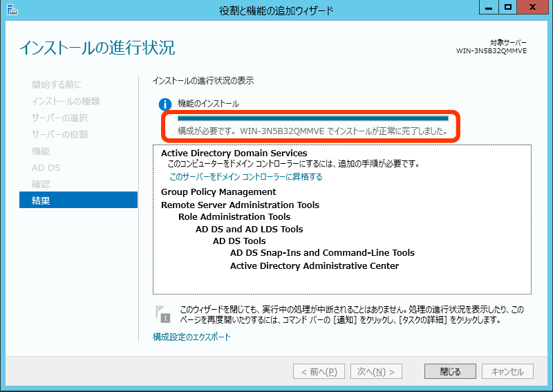Click the AD DS and AD LDS Tools entry
Image resolution: width=553 pixels, height=392 pixels.
pos(249,229)
